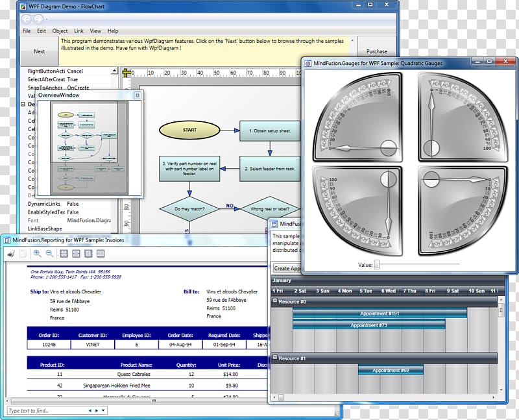Click Customer ID cell 'VINET'
Screen dimensions: 519x420
coord(93,345)
